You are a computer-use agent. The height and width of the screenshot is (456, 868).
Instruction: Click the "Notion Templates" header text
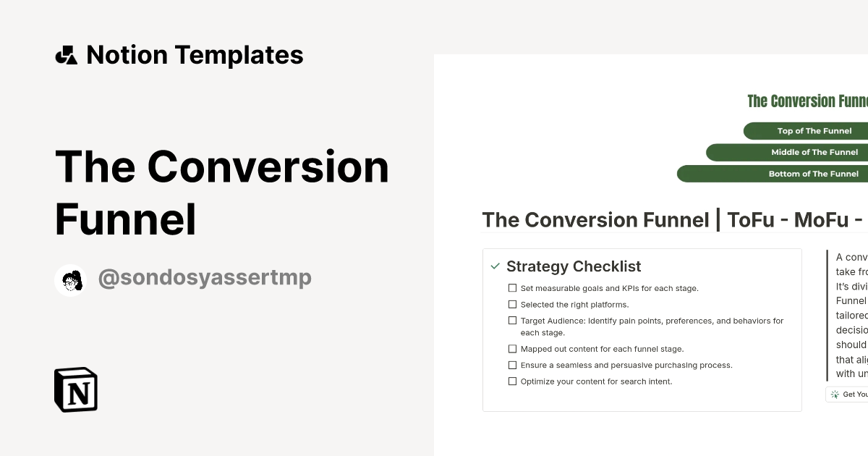pos(195,54)
